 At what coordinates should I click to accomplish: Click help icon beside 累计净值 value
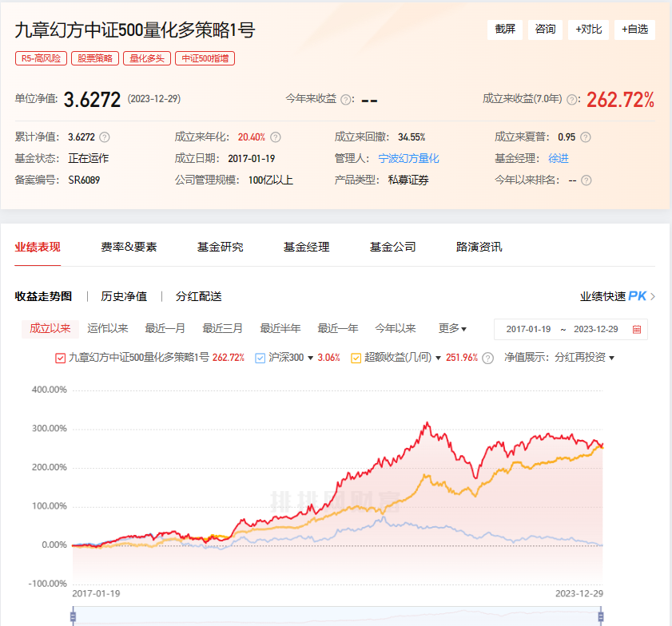105,137
